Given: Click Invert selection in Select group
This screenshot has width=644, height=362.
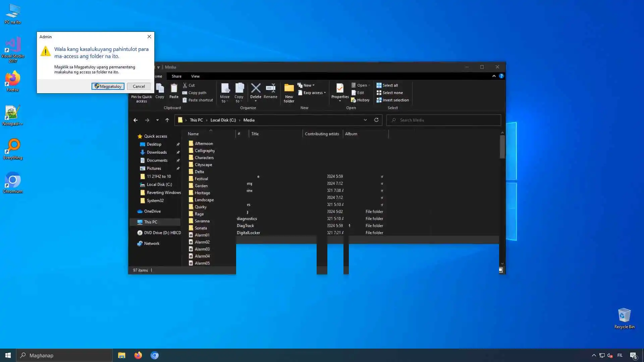Looking at the screenshot, I should click(392, 100).
